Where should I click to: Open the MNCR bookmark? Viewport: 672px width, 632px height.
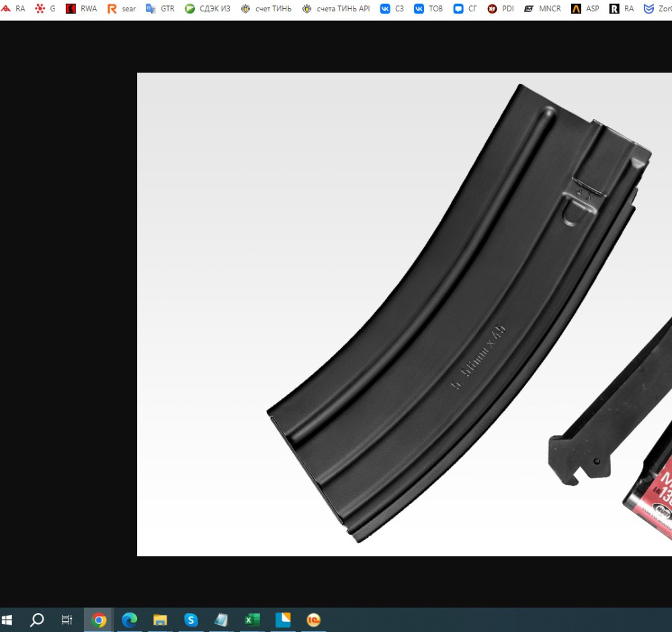pyautogui.click(x=542, y=9)
